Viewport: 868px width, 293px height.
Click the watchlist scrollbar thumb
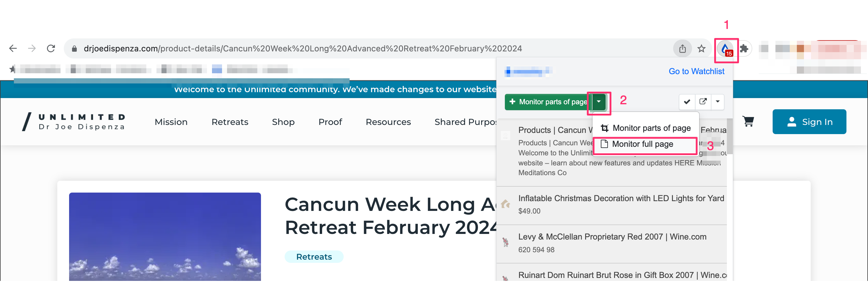(730, 136)
